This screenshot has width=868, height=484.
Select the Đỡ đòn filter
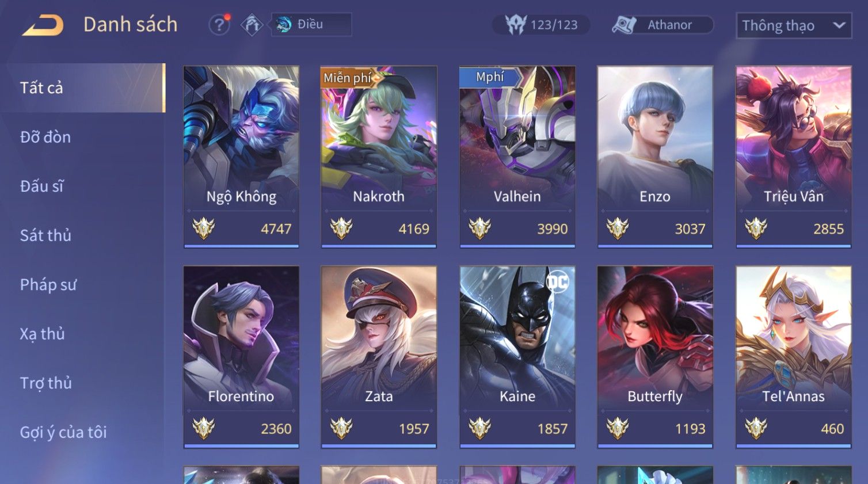point(45,137)
